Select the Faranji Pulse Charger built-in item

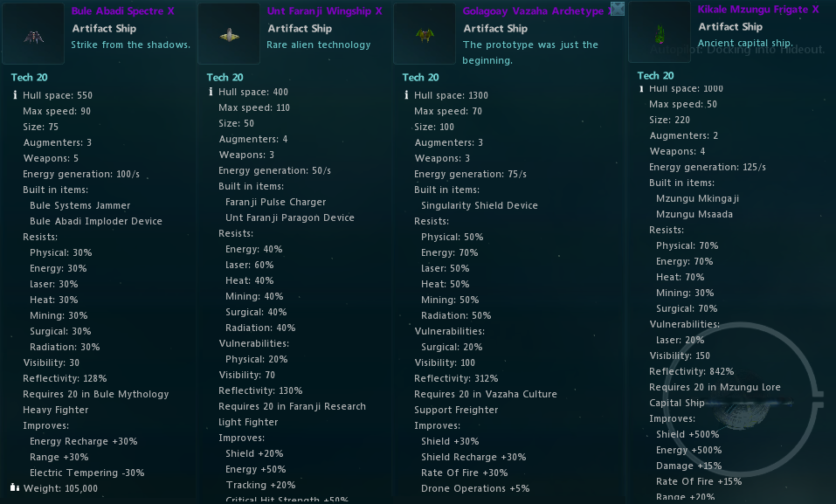pyautogui.click(x=275, y=202)
